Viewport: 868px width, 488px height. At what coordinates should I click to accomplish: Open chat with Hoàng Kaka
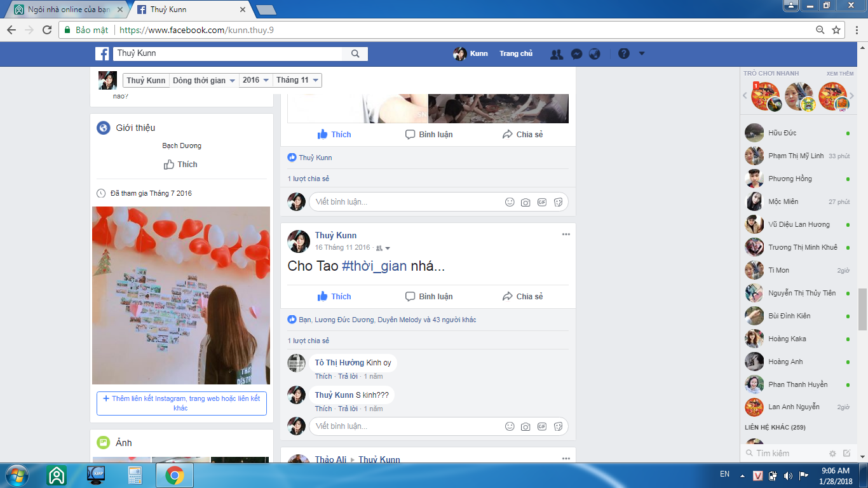798,339
